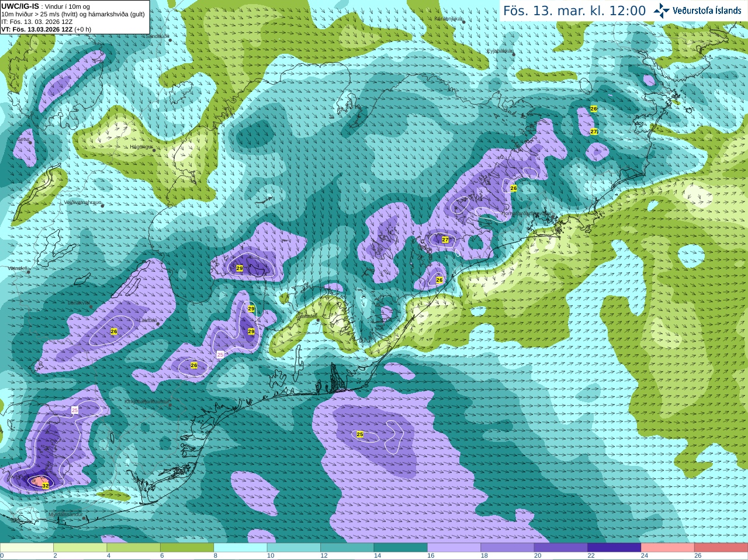
Task: Pick the 10–12 m/s legend swatch
Action: pyautogui.click(x=294, y=548)
